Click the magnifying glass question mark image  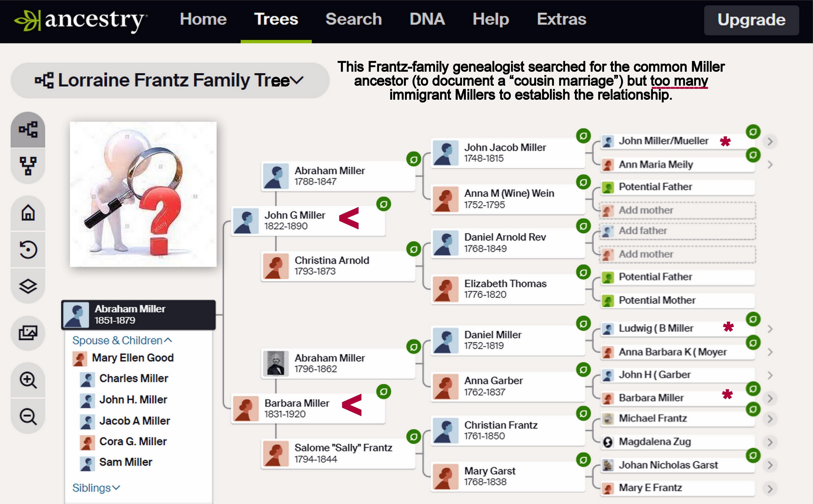click(x=143, y=194)
